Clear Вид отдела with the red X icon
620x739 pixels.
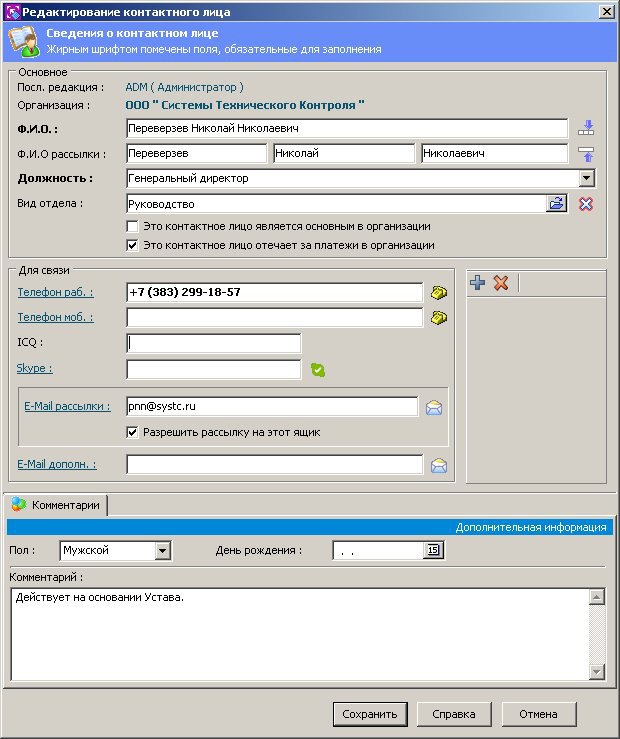point(587,204)
